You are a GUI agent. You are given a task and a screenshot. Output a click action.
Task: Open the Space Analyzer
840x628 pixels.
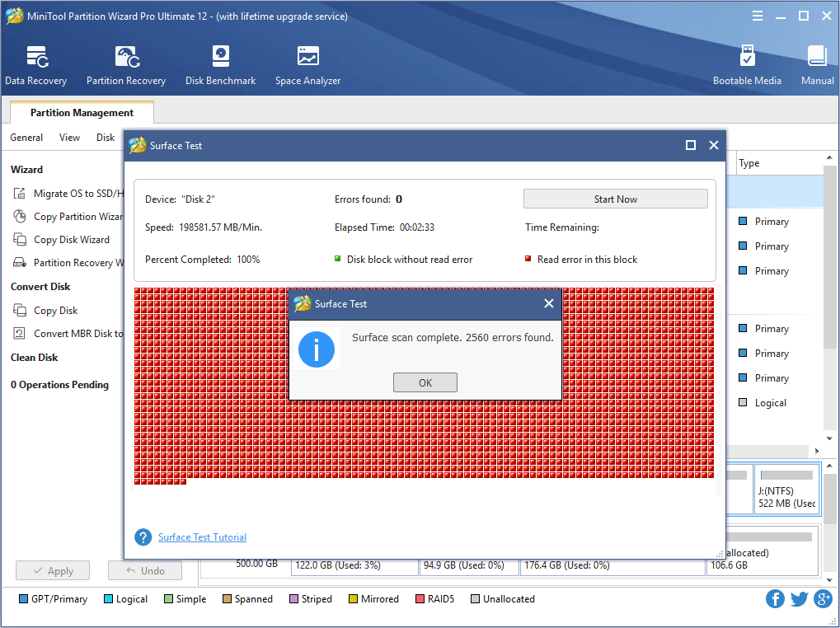(307, 64)
